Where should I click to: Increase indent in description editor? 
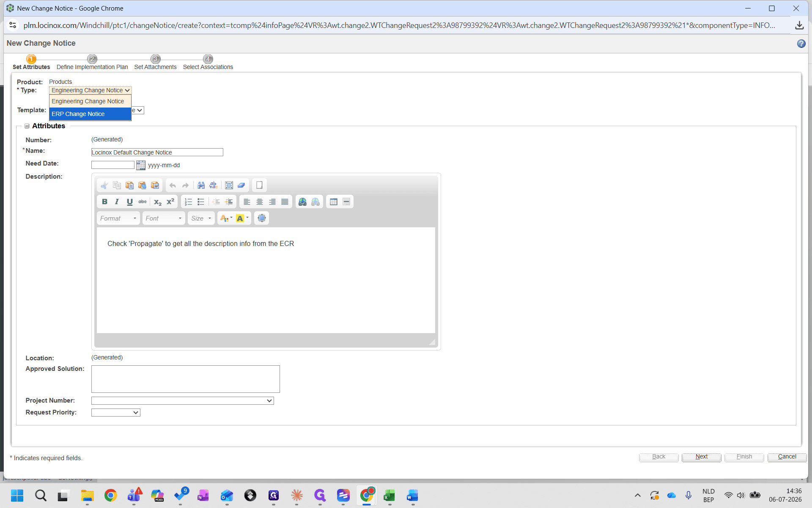coord(229,202)
